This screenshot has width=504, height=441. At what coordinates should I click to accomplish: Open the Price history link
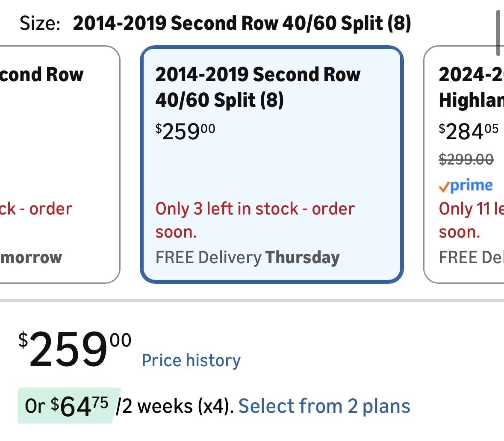191,361
